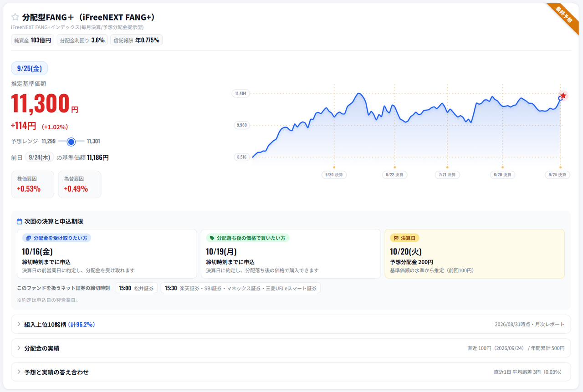The width and height of the screenshot is (583, 392).
Task: Click the +114円 price change value
Action: pyautogui.click(x=23, y=126)
